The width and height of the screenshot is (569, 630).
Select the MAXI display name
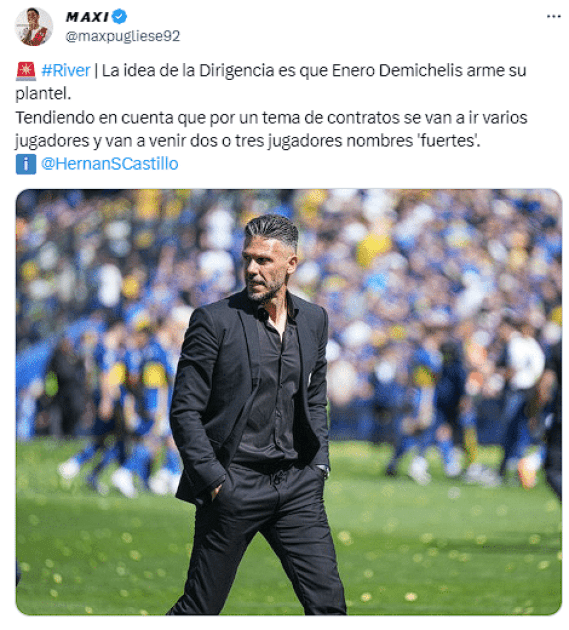pyautogui.click(x=87, y=17)
